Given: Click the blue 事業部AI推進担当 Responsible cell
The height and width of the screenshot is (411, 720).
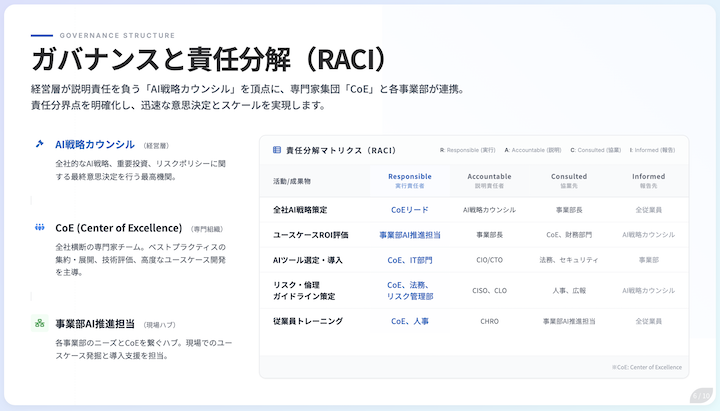Looking at the screenshot, I should (410, 235).
